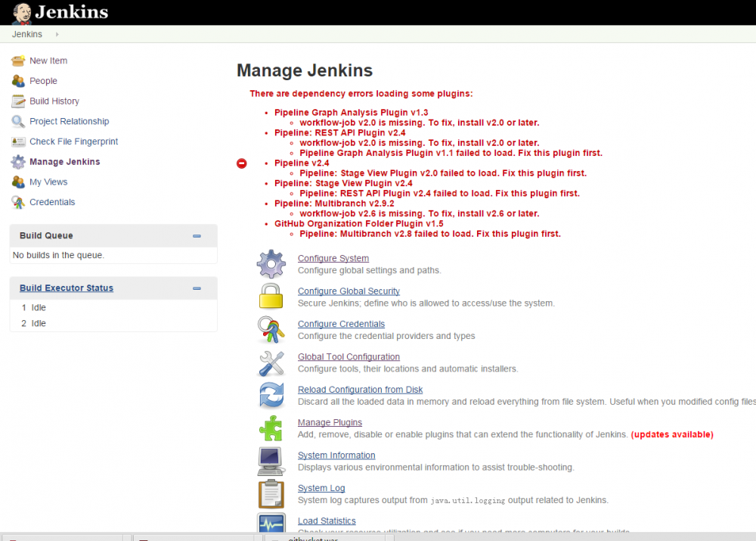Click the red 'updates available' notice
Viewport: 756px width, 541px height.
click(x=672, y=435)
